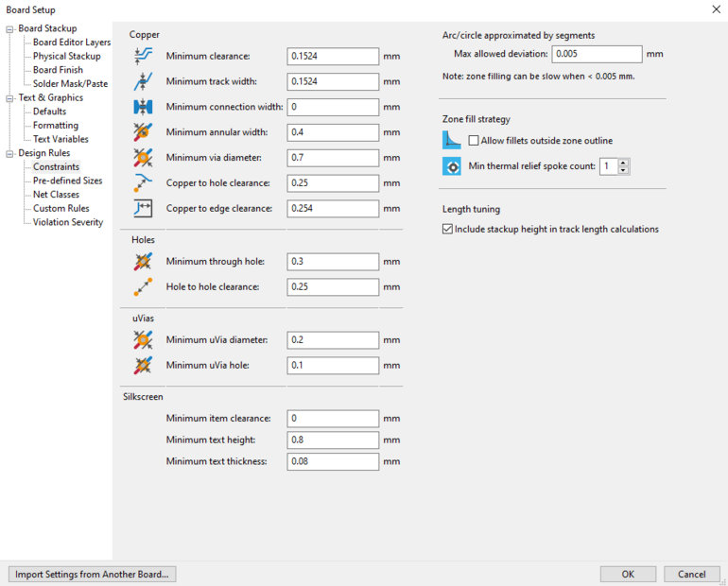Click the Minimum track width icon
728x586 pixels.
[x=143, y=81]
